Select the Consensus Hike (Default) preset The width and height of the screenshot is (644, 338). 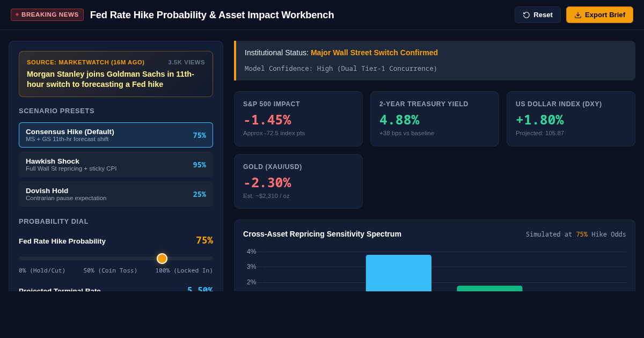click(116, 135)
